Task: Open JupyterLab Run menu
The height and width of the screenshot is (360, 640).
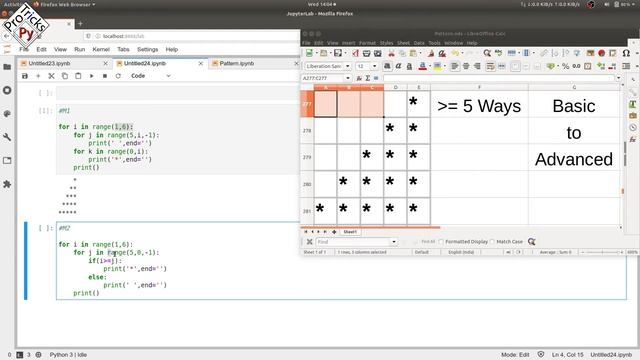Action: pos(80,49)
